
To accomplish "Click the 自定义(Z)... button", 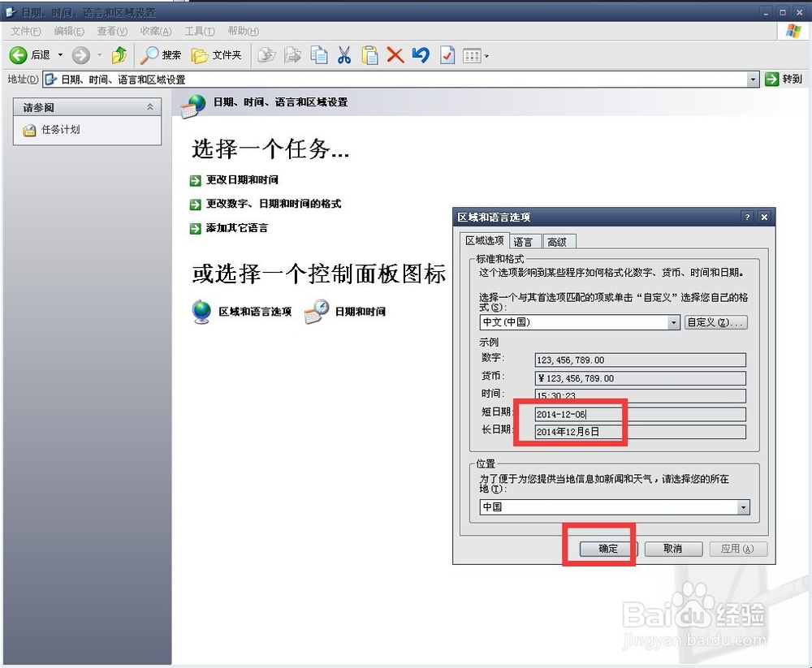I will (x=715, y=322).
